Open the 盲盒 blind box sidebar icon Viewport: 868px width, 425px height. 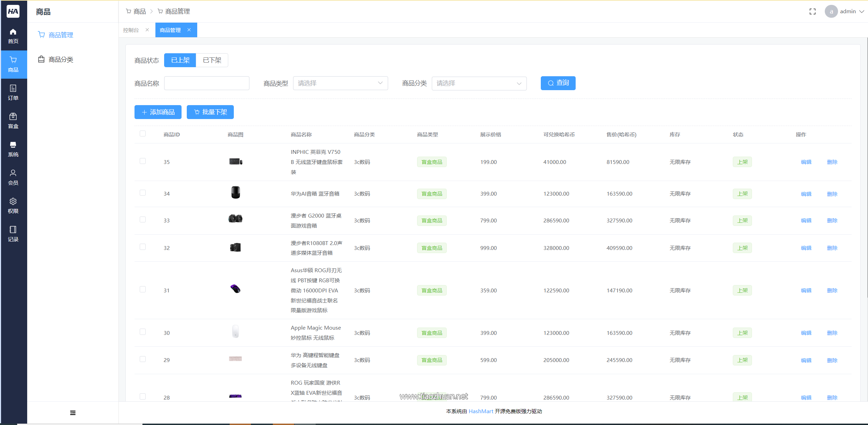pos(13,121)
